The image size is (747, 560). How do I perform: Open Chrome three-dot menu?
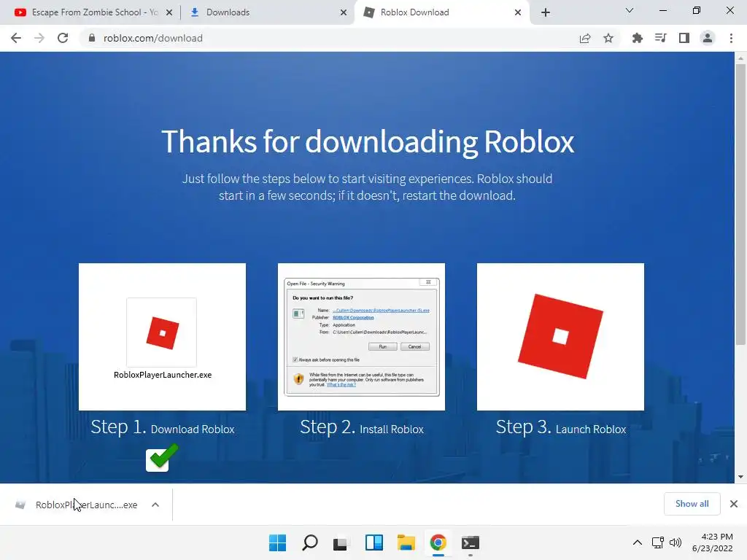point(731,38)
